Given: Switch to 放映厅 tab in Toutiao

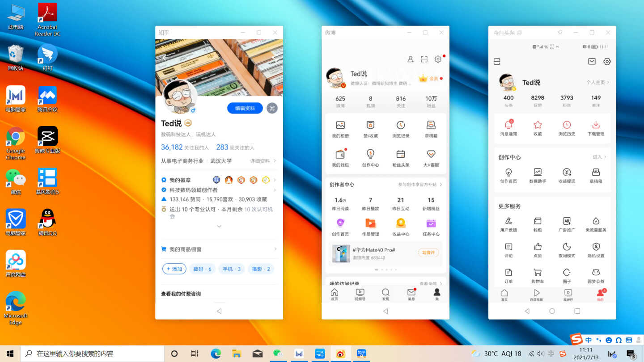Looking at the screenshot, I should (x=568, y=295).
